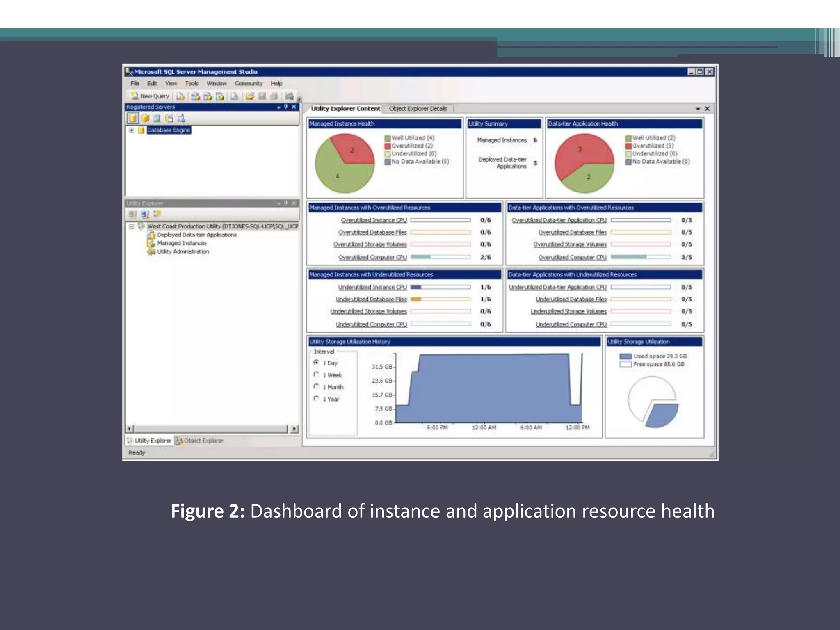The width and height of the screenshot is (840, 630).
Task: Open the Underutilized Instance CPU link
Action: pyautogui.click(x=372, y=287)
